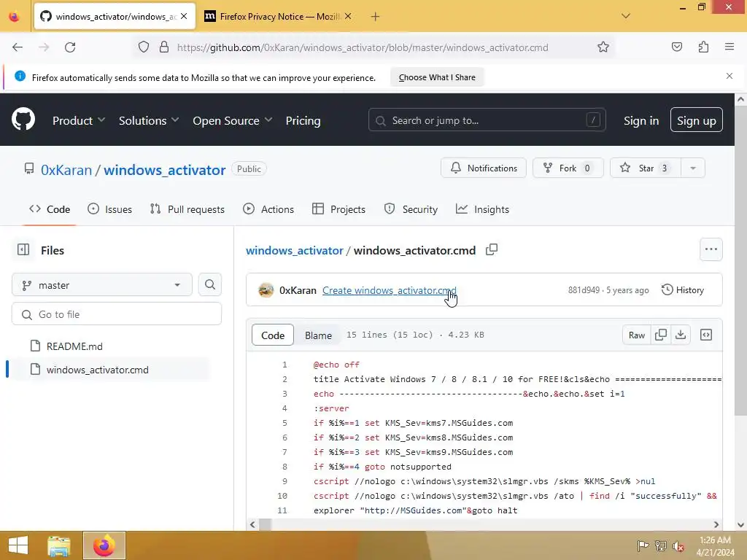Open the tracking protection shield icon

(x=144, y=47)
